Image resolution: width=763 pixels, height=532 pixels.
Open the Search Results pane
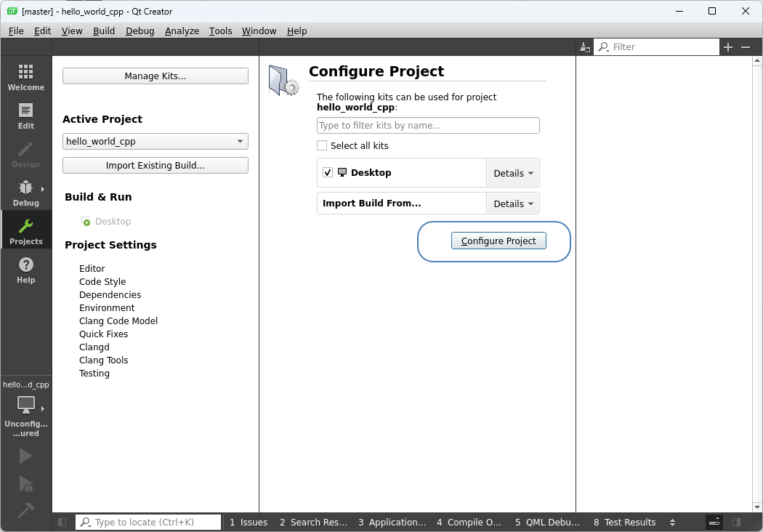click(313, 523)
